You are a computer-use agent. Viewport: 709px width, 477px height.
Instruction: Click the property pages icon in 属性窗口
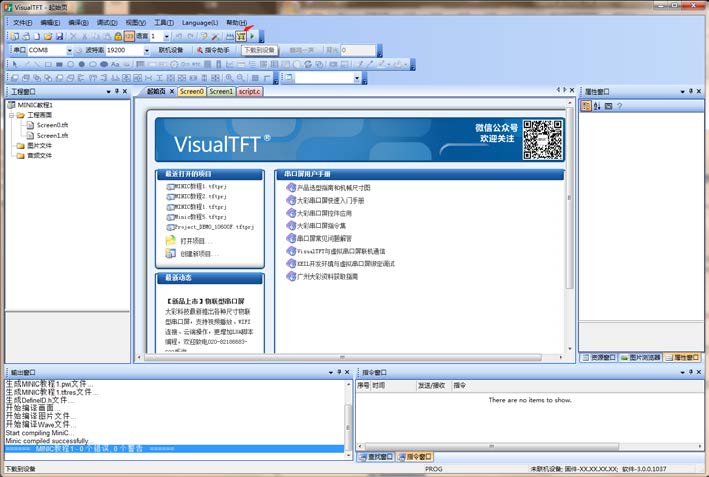point(608,106)
